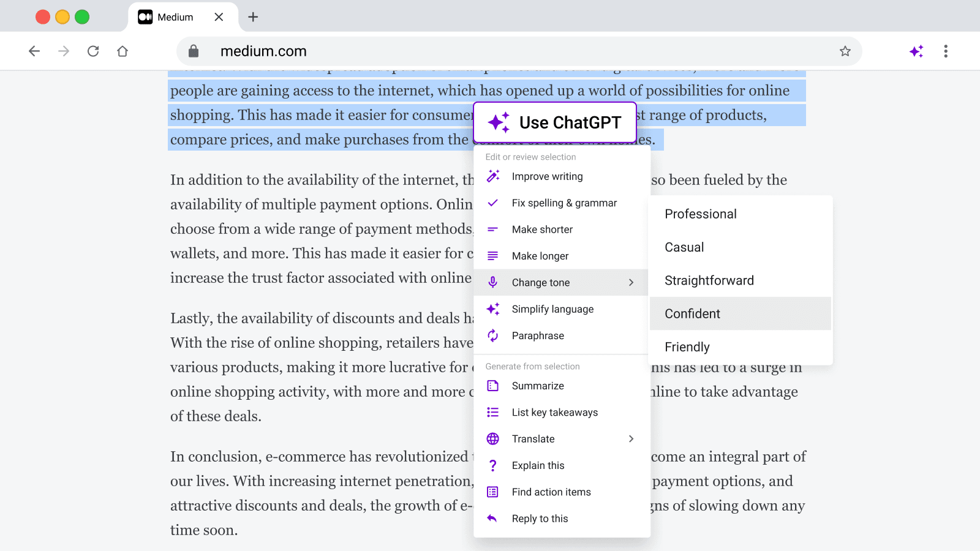Pick the Friendly tone
The image size is (980, 551).
(x=741, y=347)
